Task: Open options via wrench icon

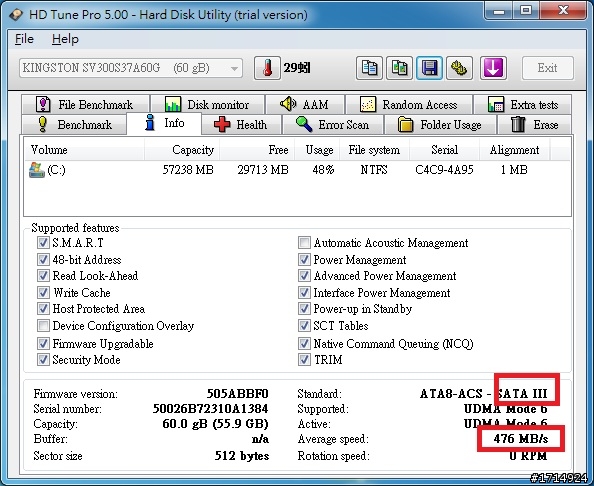Action: (459, 68)
